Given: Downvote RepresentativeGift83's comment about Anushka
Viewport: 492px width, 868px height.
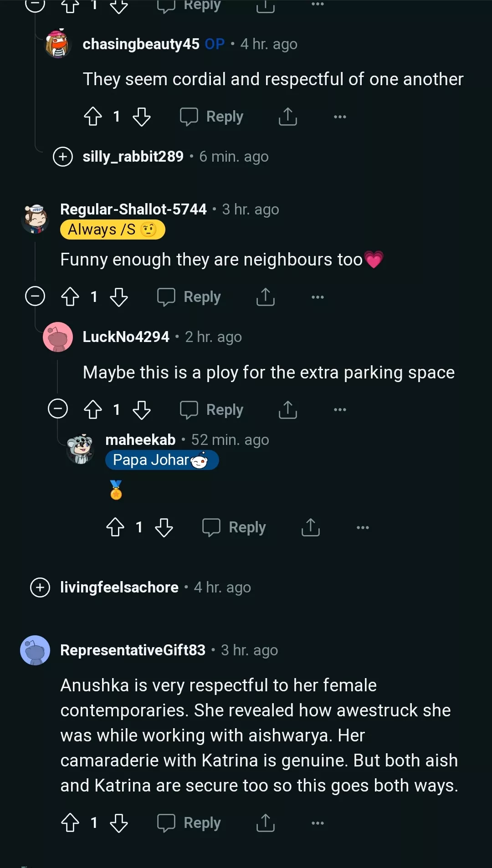Looking at the screenshot, I should click(x=119, y=823).
